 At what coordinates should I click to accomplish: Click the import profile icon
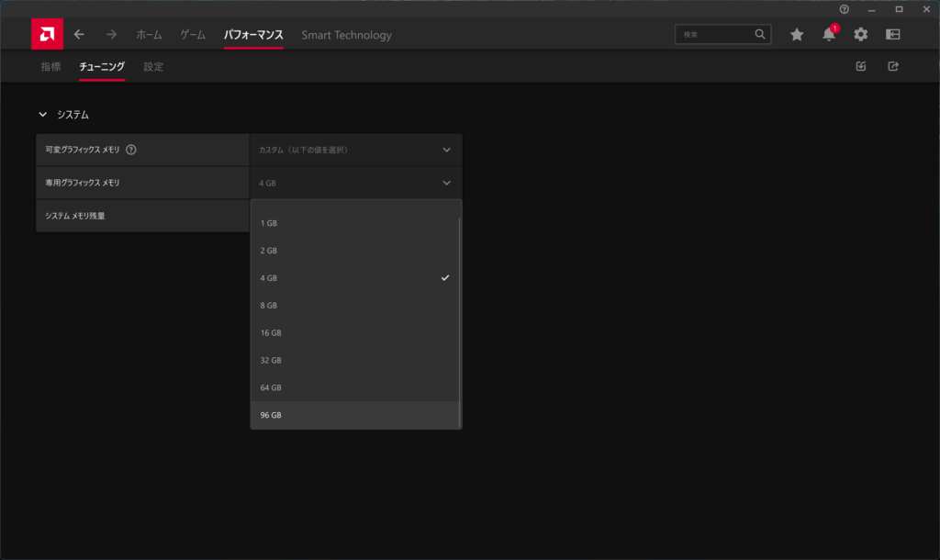pyautogui.click(x=860, y=66)
